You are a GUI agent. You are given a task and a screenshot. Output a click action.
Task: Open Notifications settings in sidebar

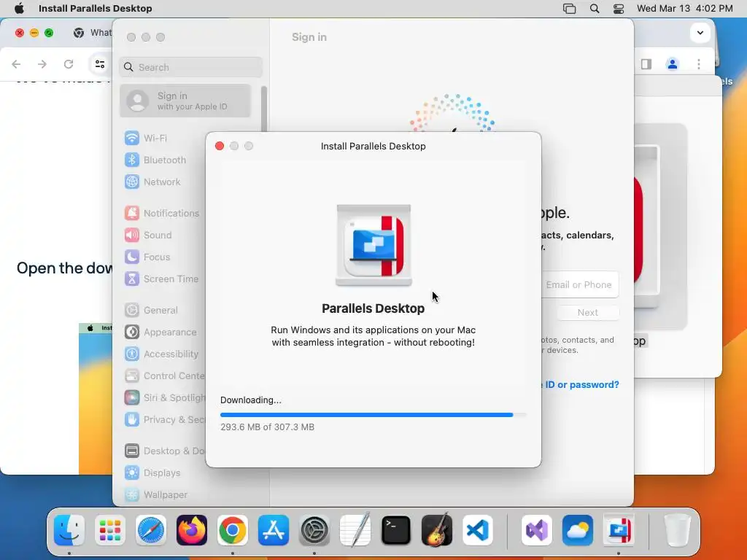tap(162, 214)
